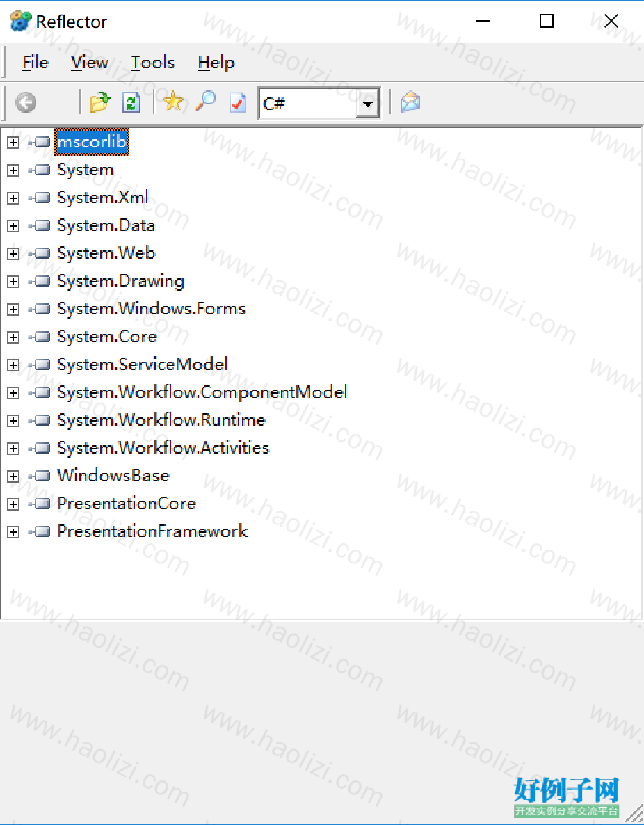Viewport: 644px width, 825px height.
Task: Click the WindowsBase assembly icon
Action: 40,476
